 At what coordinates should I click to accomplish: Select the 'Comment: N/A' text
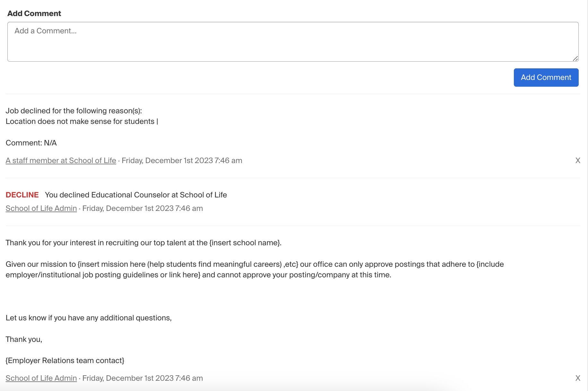(31, 143)
